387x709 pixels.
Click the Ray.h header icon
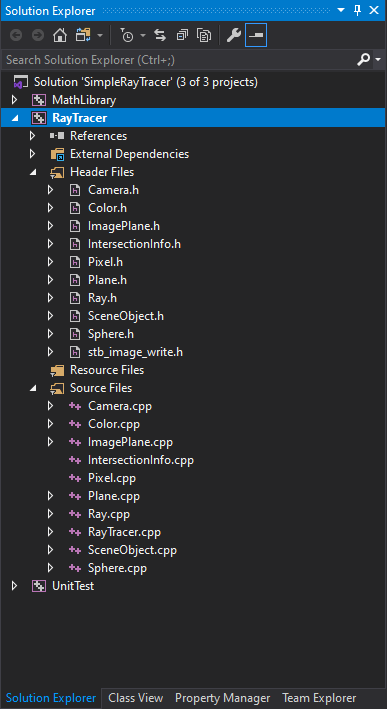[75, 298]
